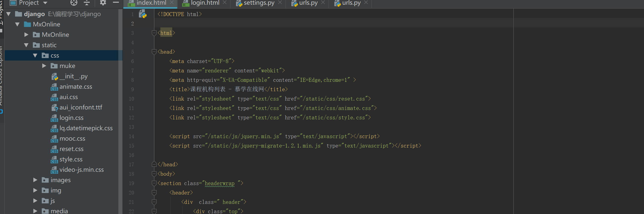Expand the media folder
Viewport: 644px width, 214px height.
click(x=35, y=211)
